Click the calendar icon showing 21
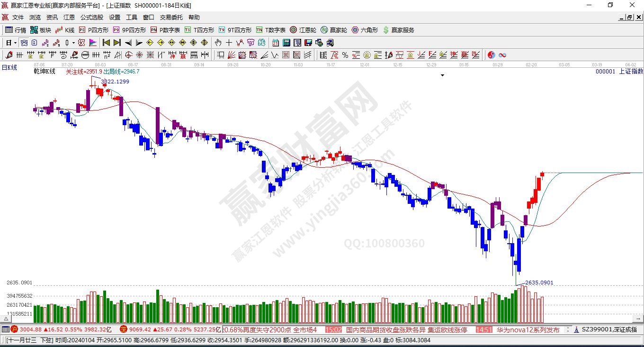Viewport: 644px width, 347px height. click(x=275, y=43)
